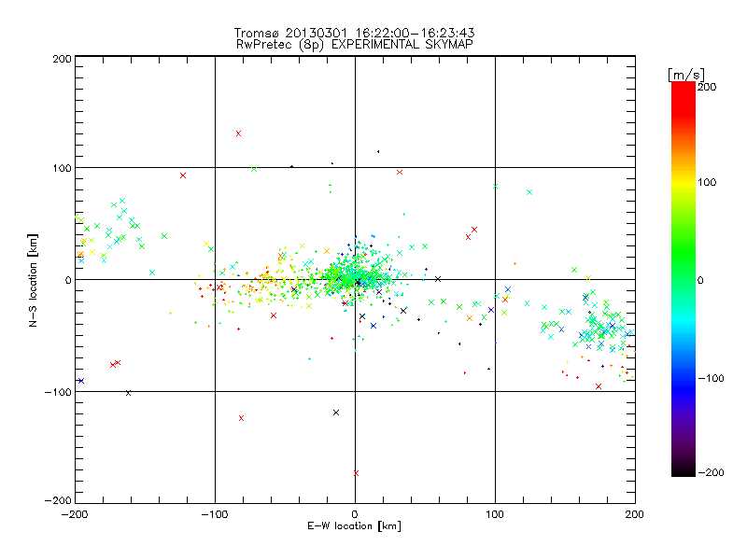The width and height of the screenshot is (747, 560).
Task: Click the 'N-S location [km]' axis label
Action: click(x=33, y=280)
